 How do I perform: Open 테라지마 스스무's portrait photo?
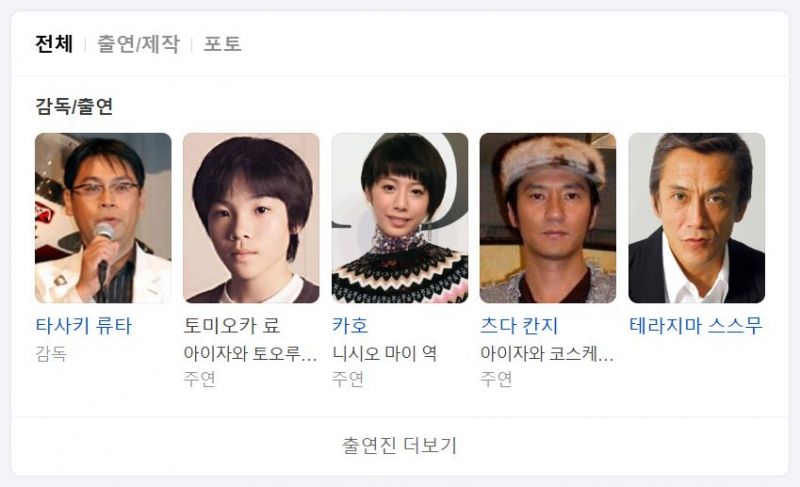pos(696,218)
